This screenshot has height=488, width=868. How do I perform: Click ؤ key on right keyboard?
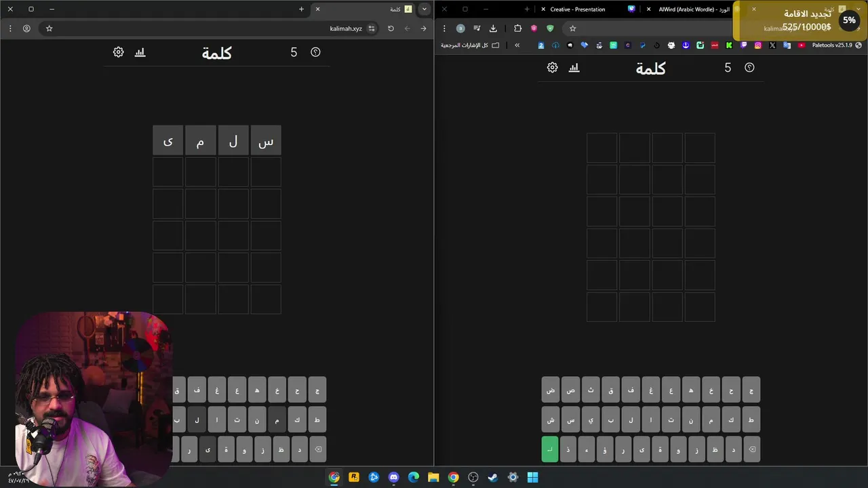tap(605, 449)
